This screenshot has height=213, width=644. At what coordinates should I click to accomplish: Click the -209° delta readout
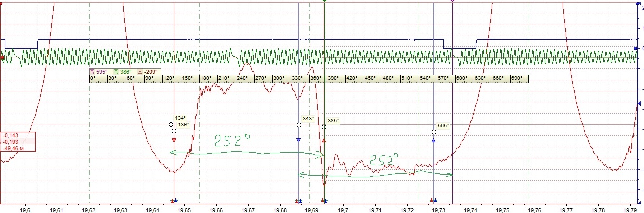[148, 72]
